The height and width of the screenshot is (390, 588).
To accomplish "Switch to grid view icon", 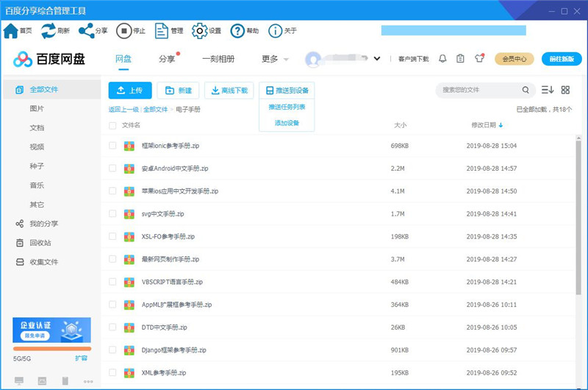I will (565, 90).
